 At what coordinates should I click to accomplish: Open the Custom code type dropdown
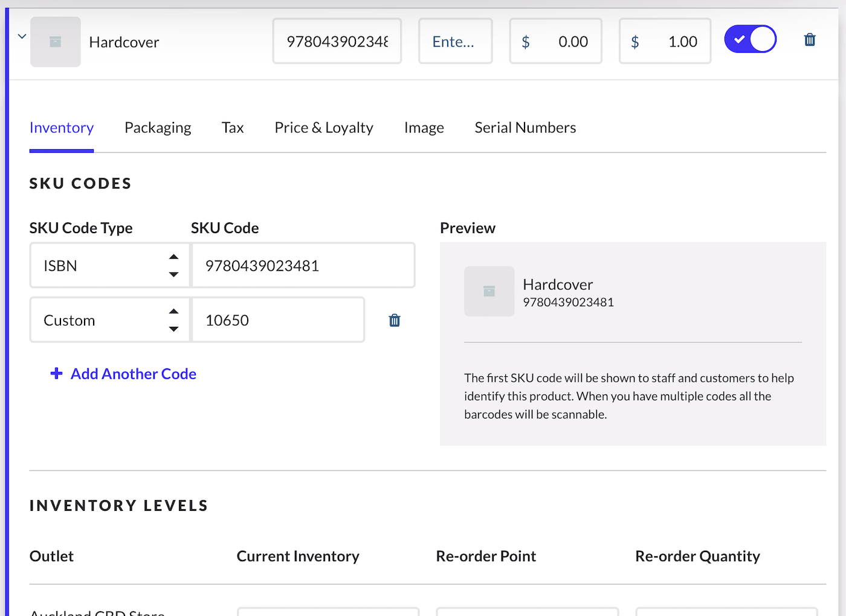110,320
